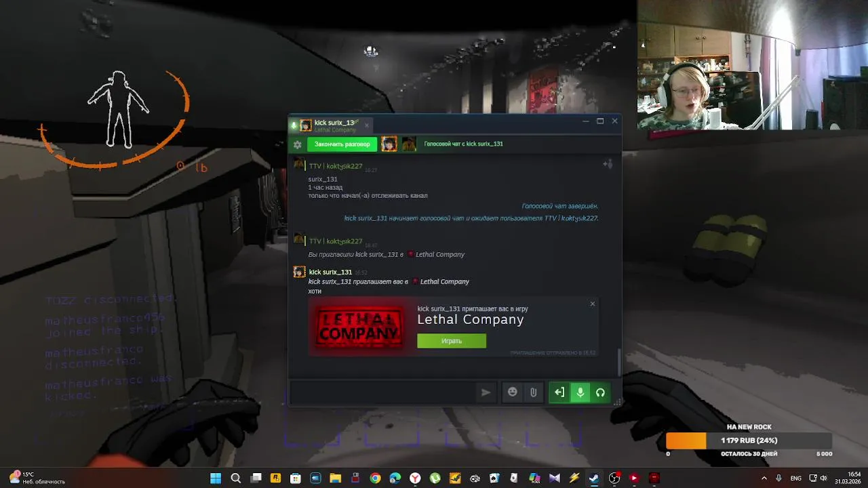The width and height of the screenshot is (868, 488).
Task: Open the add friend to chat icon
Action: tap(608, 163)
